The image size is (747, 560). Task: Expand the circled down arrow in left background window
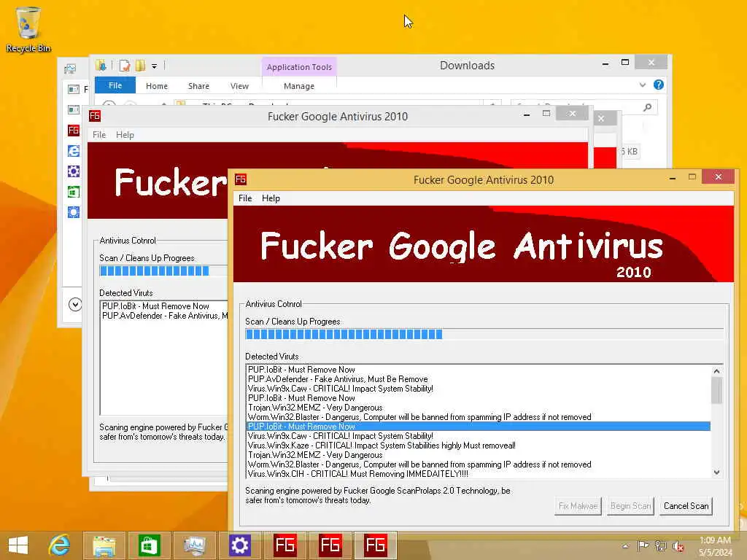pyautogui.click(x=75, y=304)
